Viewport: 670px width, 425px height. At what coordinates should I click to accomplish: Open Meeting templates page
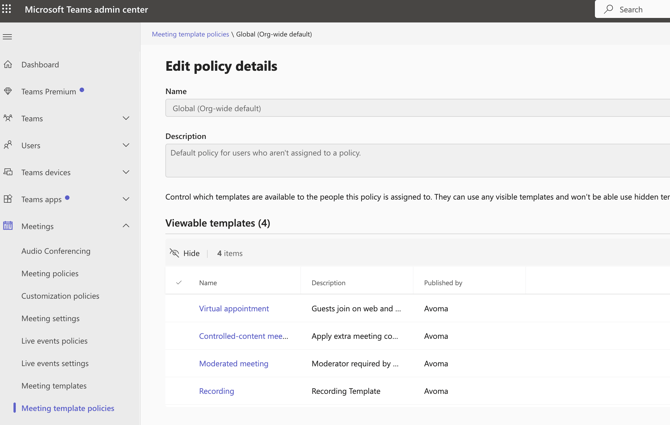point(54,386)
